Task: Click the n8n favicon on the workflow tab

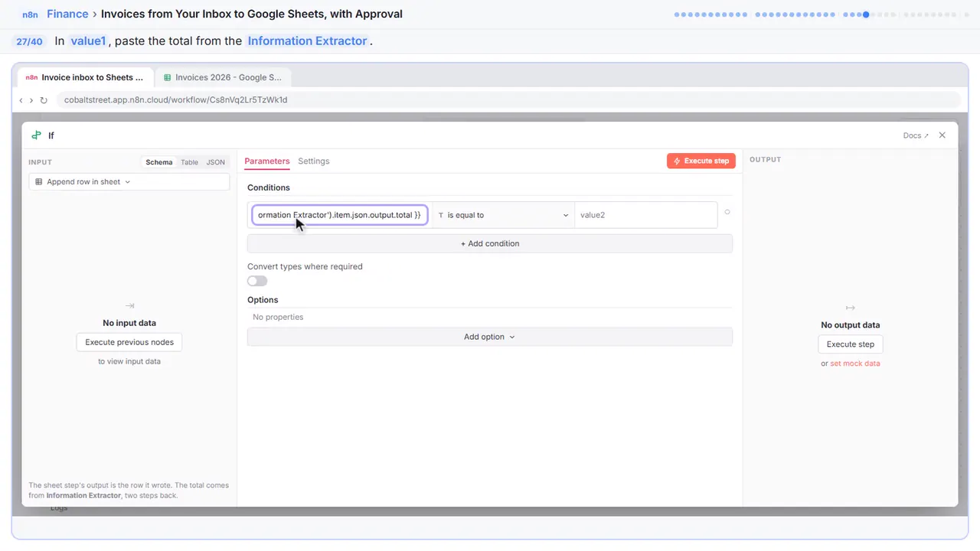Action: tap(31, 77)
